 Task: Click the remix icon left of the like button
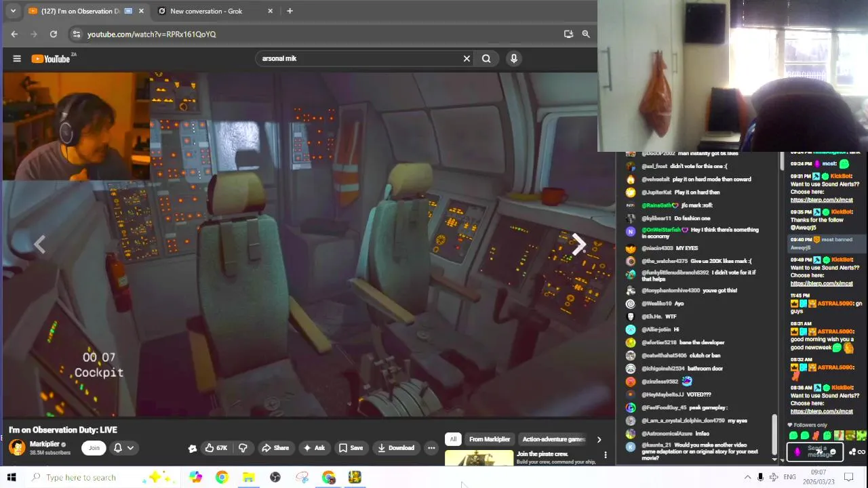click(x=193, y=448)
